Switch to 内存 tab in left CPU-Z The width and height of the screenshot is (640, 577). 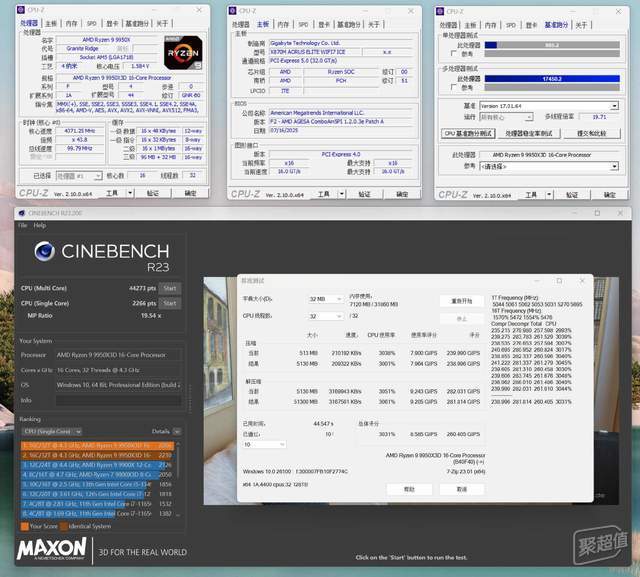(x=71, y=24)
